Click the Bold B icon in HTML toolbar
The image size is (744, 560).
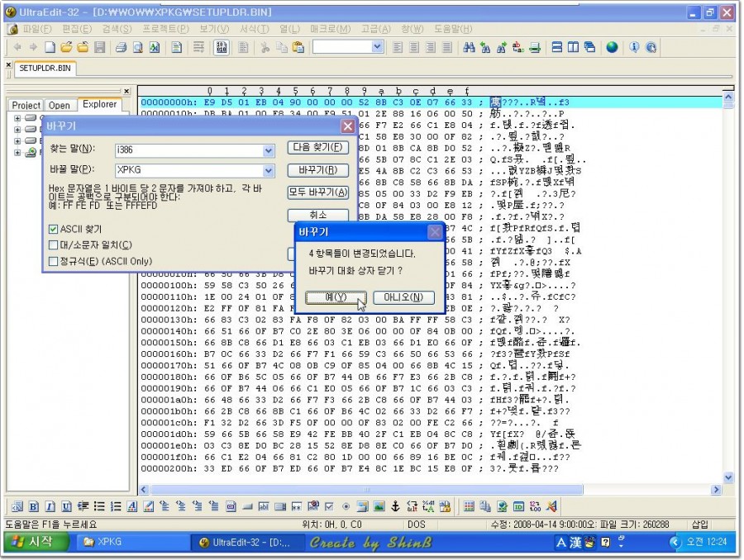coord(33,507)
